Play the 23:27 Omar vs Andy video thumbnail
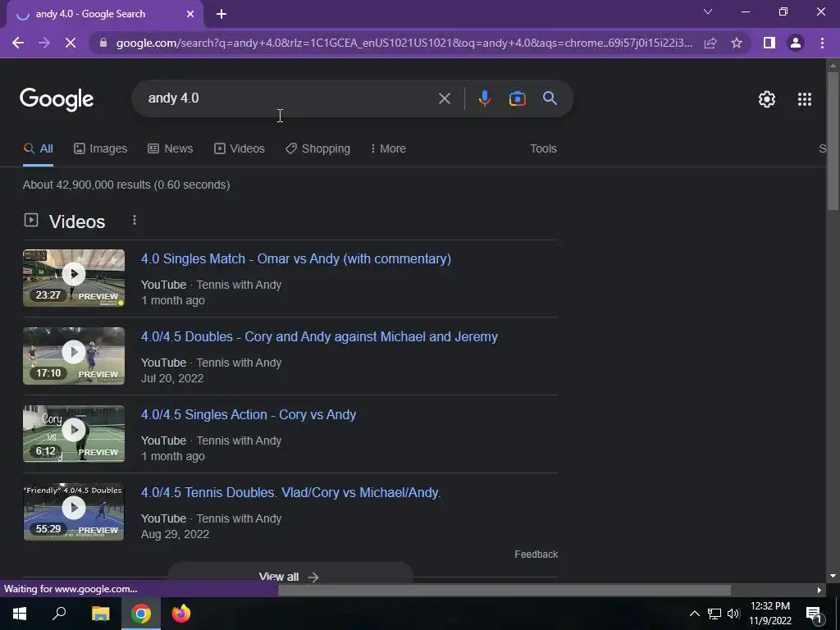 coord(74,278)
